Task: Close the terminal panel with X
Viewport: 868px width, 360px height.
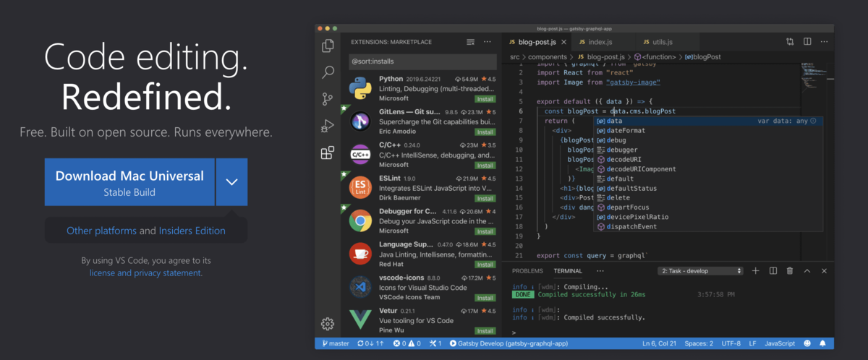Action: point(823,270)
